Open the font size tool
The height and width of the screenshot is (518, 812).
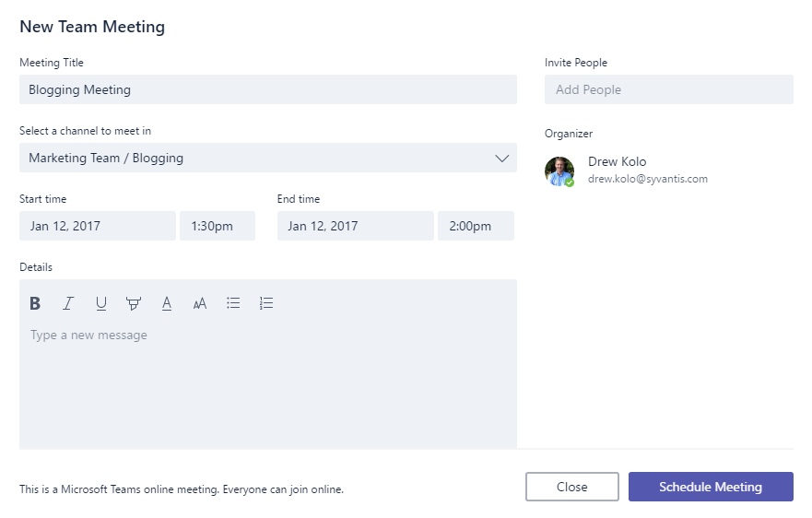coord(199,303)
